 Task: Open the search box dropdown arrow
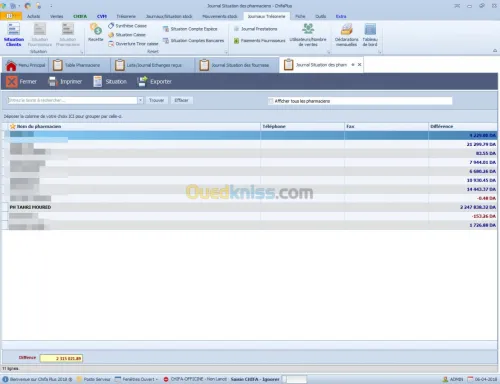(140, 100)
